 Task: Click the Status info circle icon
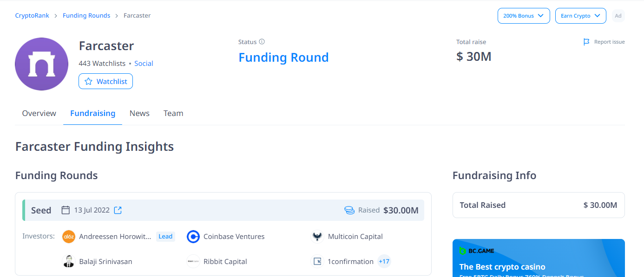point(262,42)
